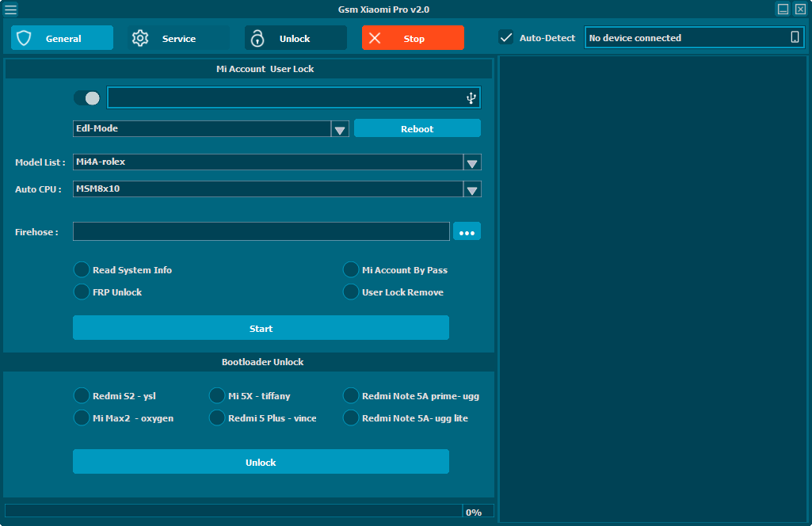Viewport: 812px width, 526px height.
Task: Expand the Edl-Mode dropdown arrow
Action: (340, 129)
